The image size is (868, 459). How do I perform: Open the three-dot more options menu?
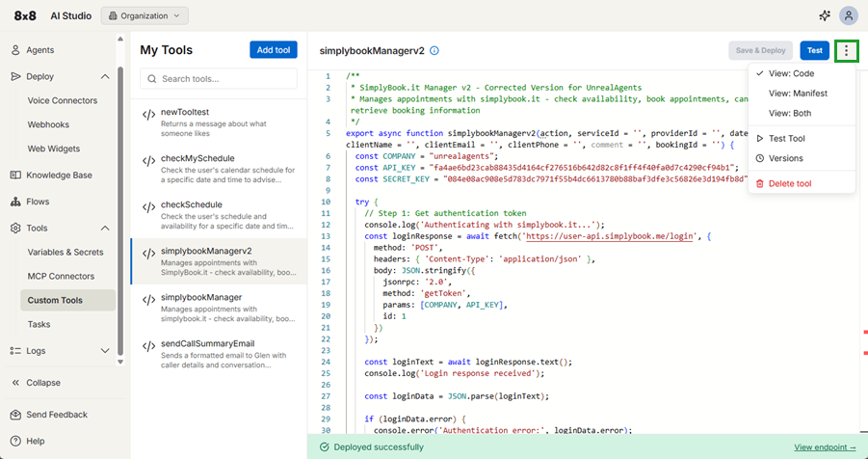tap(846, 50)
